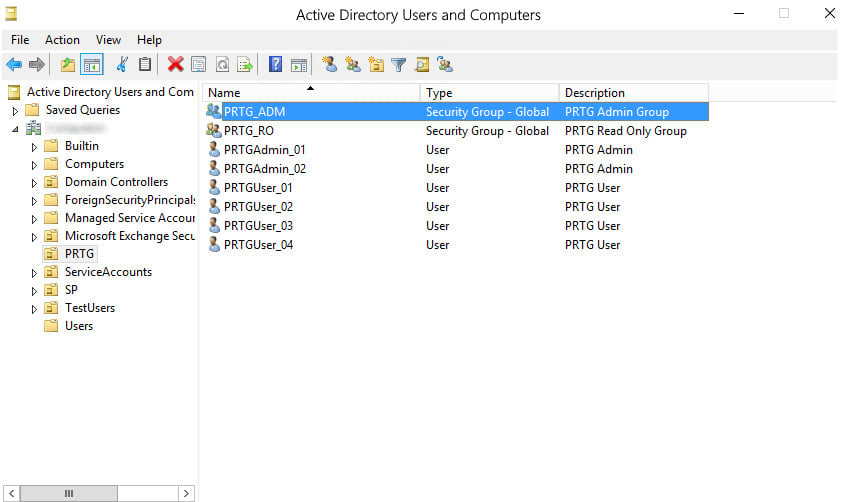Open Properties via toolbar icon
Image resolution: width=843 pixels, height=502 pixels.
198,65
